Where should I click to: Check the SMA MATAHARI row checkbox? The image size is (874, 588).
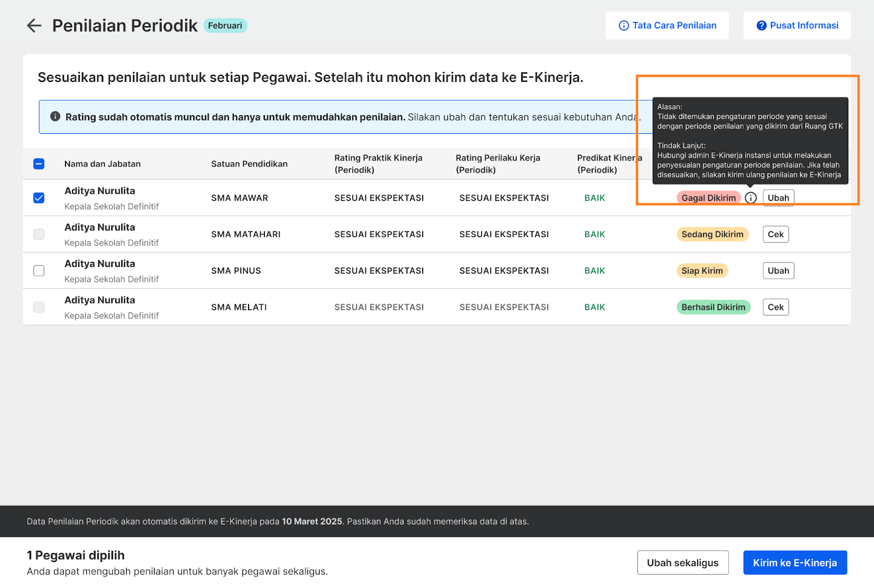pyautogui.click(x=39, y=234)
